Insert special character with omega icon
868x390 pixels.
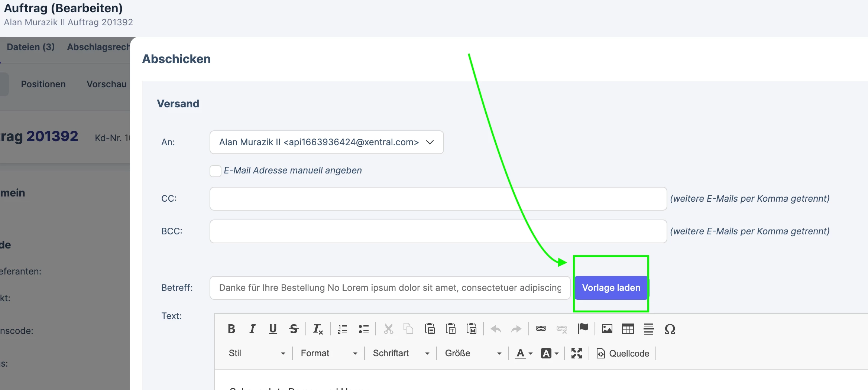[x=670, y=329]
